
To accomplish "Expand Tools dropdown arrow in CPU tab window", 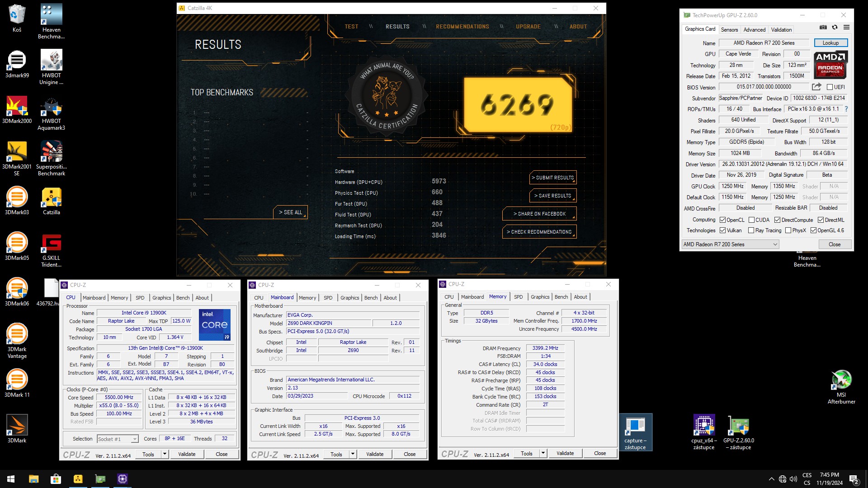I will (165, 454).
